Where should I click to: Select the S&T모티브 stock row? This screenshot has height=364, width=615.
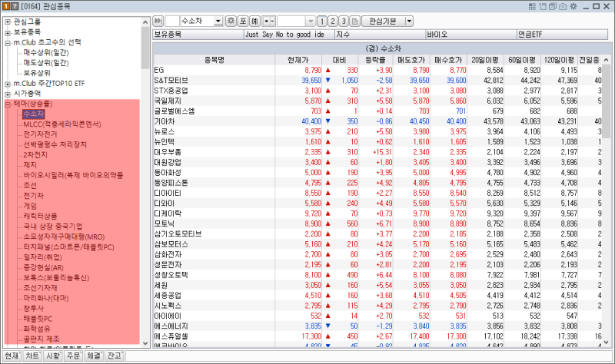(x=377, y=81)
